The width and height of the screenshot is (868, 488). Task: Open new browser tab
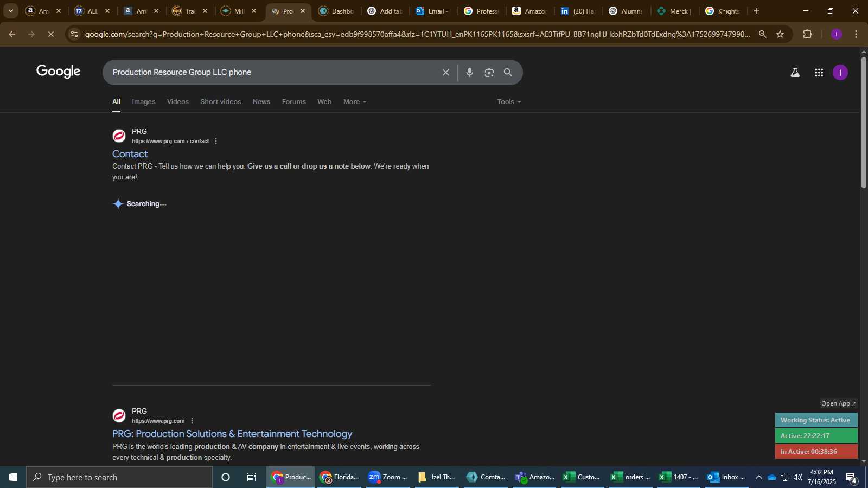tap(757, 11)
